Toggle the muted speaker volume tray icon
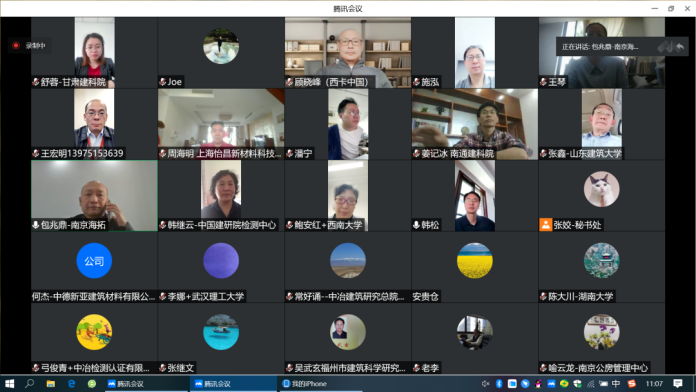Image resolution: width=696 pixels, height=392 pixels. tap(486, 384)
